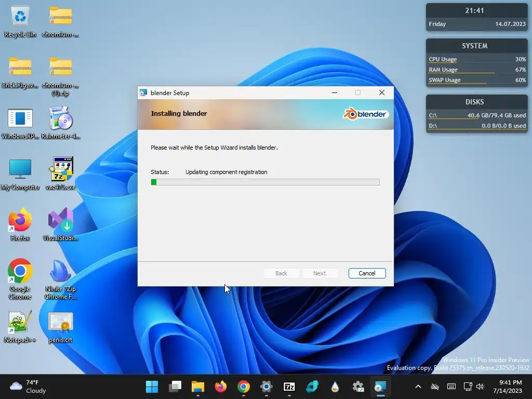Select the My Computer desktop icon

tap(20, 175)
